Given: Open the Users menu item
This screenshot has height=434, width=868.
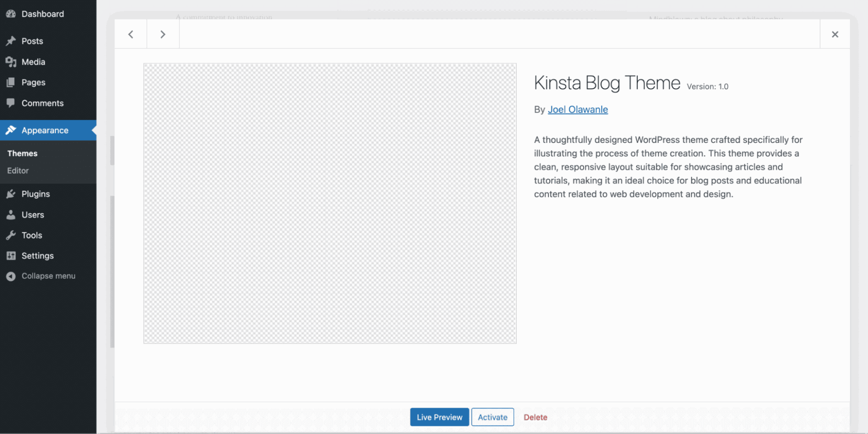Looking at the screenshot, I should coord(48,215).
